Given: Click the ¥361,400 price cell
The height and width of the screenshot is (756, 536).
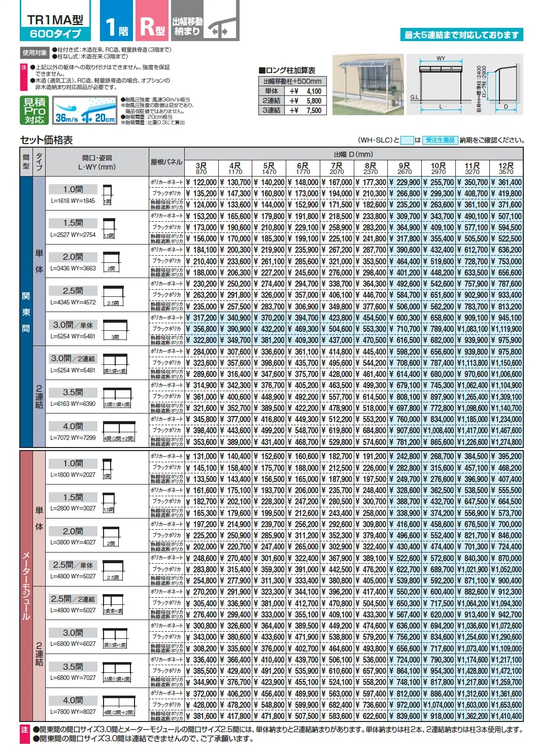Looking at the screenshot, I should pos(506,183).
